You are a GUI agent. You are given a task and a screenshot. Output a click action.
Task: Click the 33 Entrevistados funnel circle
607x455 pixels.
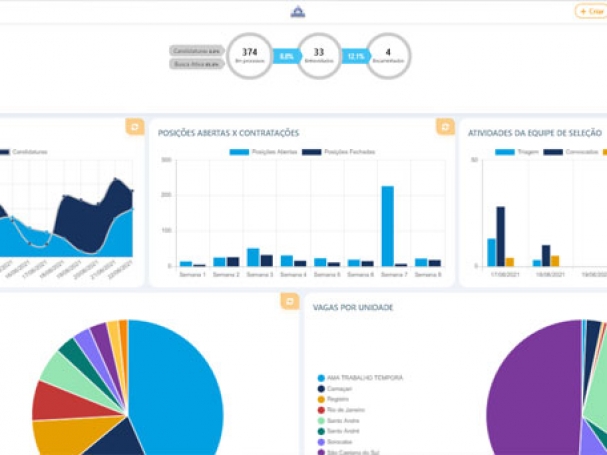click(x=318, y=56)
